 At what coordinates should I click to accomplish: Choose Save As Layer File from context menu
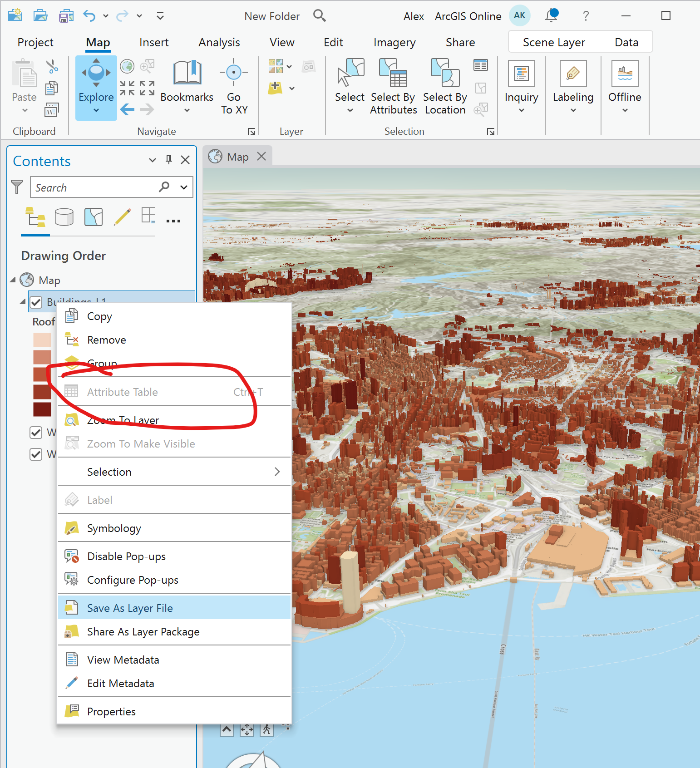tap(130, 608)
